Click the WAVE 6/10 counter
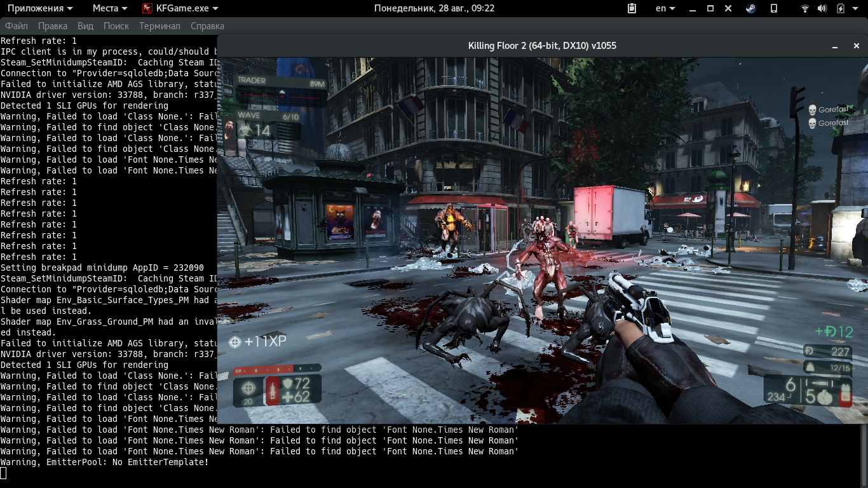The image size is (868, 488). 268,116
